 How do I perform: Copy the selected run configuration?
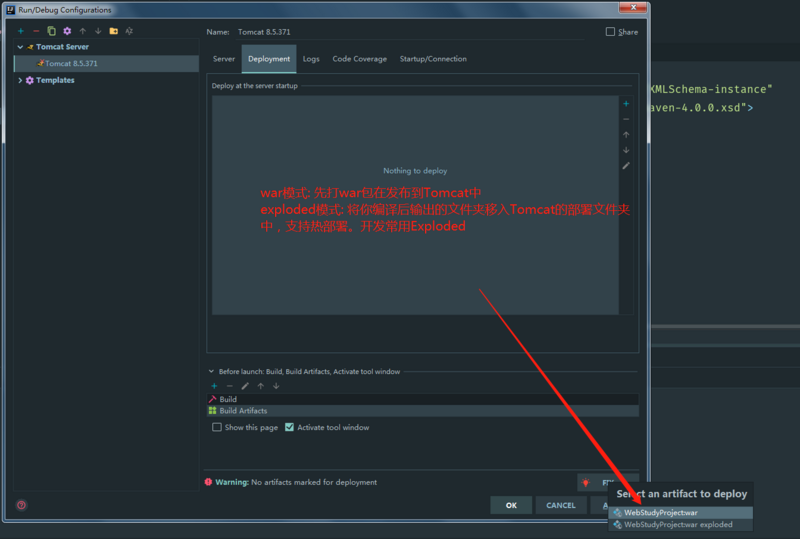click(52, 31)
